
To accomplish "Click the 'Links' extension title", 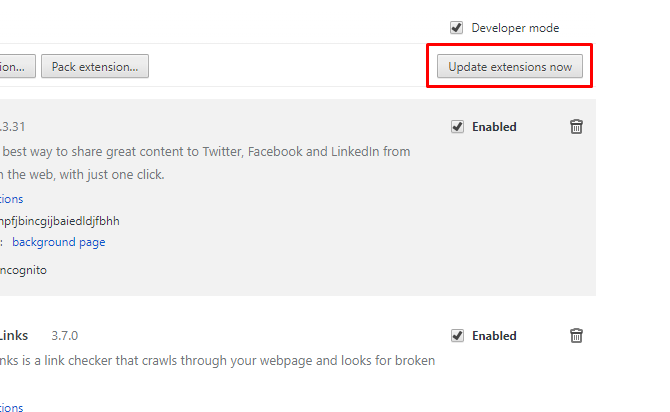I will click(14, 336).
